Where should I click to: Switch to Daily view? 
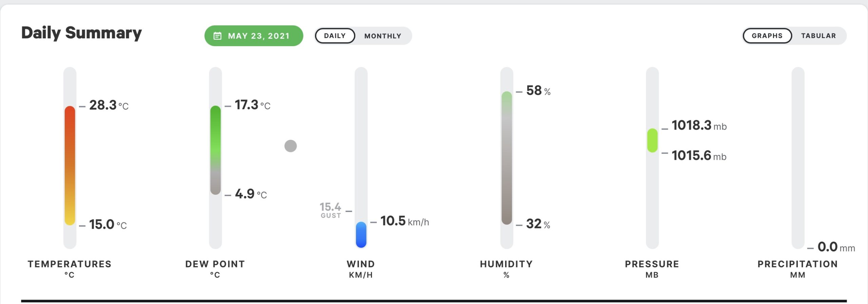pos(335,36)
